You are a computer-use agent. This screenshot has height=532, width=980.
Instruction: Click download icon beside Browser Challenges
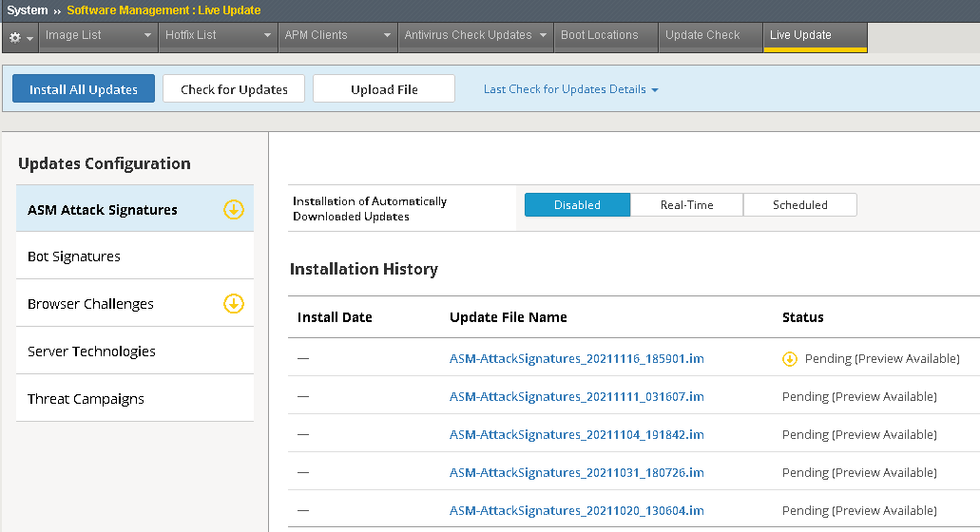click(x=234, y=304)
